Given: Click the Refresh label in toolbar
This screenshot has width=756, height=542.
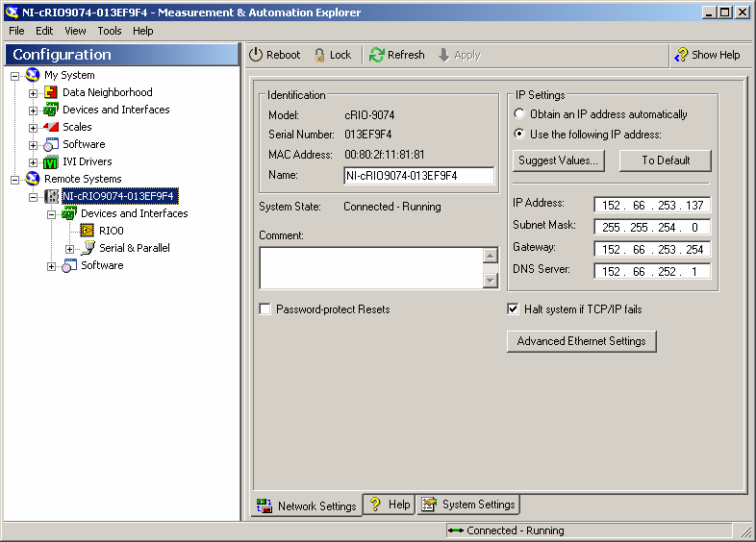Looking at the screenshot, I should coord(406,55).
